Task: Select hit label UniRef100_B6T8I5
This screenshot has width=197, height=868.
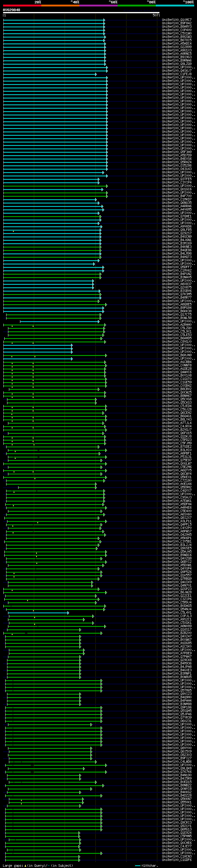Action: coord(177,40)
